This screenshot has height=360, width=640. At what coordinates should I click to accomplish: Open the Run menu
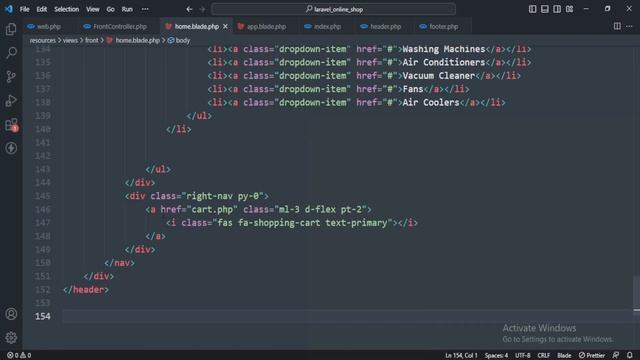[x=127, y=9]
